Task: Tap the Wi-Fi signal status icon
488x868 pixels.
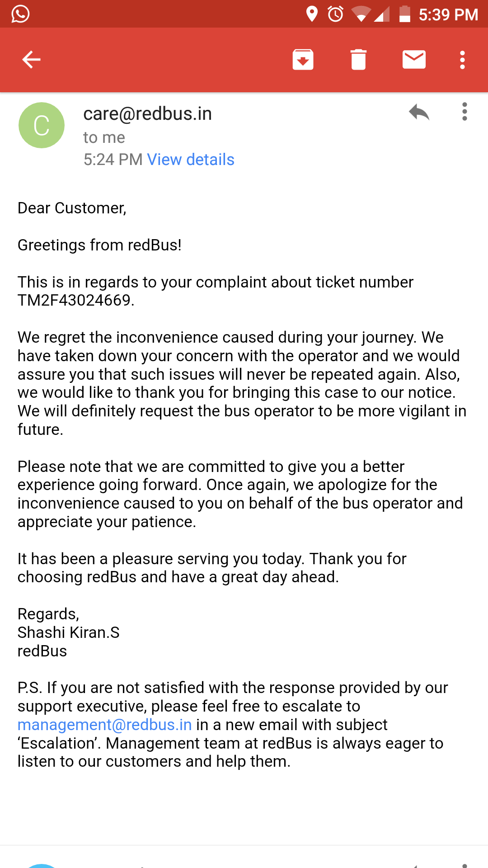Action: (360, 14)
